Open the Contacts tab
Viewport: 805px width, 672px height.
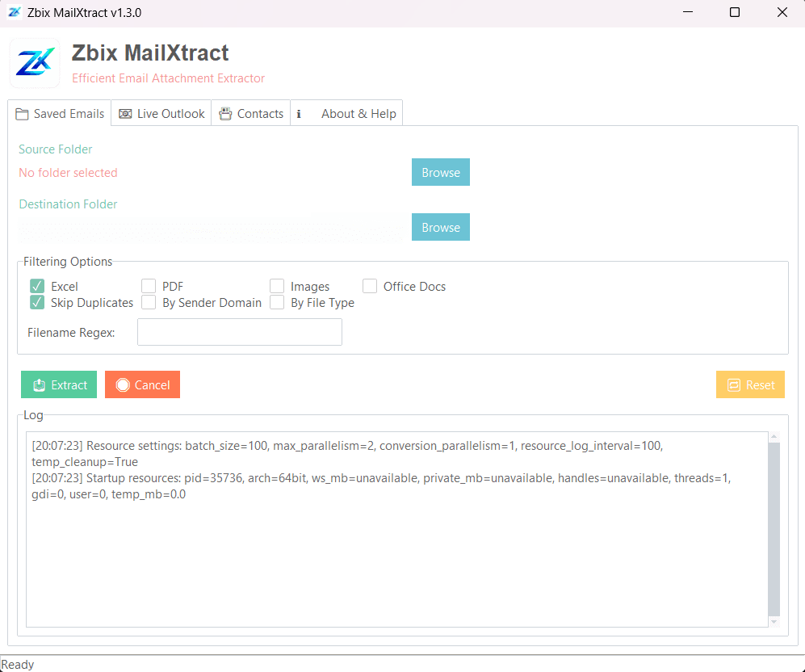tap(250, 113)
